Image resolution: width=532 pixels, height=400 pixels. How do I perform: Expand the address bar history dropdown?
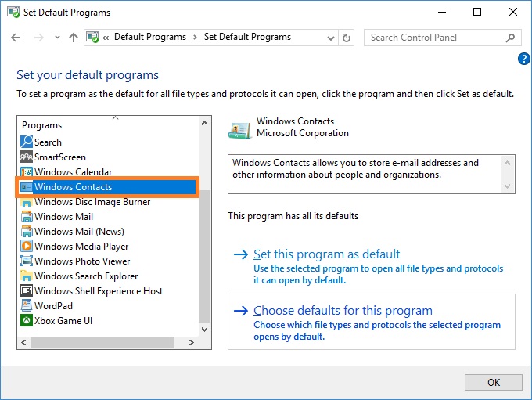click(x=331, y=38)
